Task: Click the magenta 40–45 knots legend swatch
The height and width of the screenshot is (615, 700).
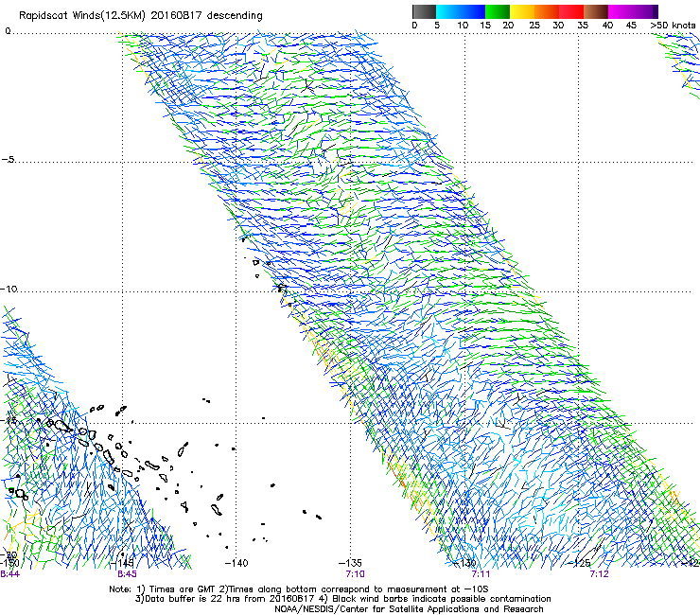Action: [x=621, y=11]
